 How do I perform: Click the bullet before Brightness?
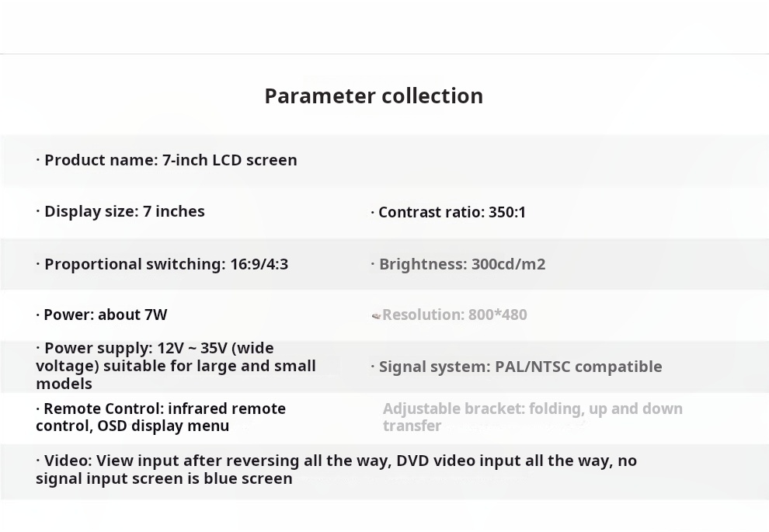click(373, 264)
